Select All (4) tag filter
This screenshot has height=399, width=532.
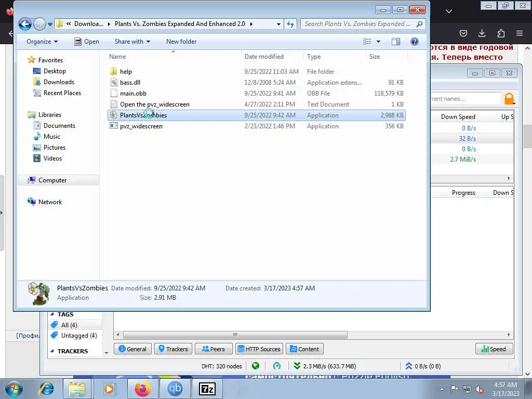click(69, 325)
